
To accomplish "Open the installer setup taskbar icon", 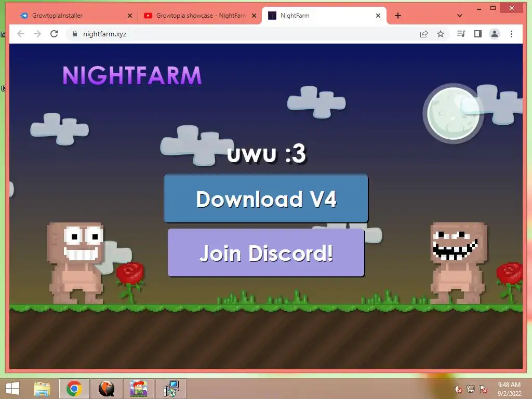I will (x=170, y=389).
